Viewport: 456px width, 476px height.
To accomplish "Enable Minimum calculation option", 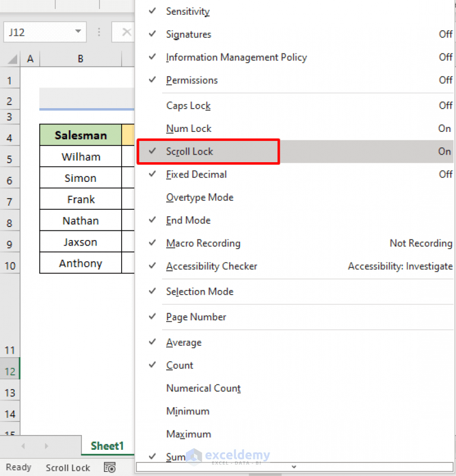I will tap(294, 411).
